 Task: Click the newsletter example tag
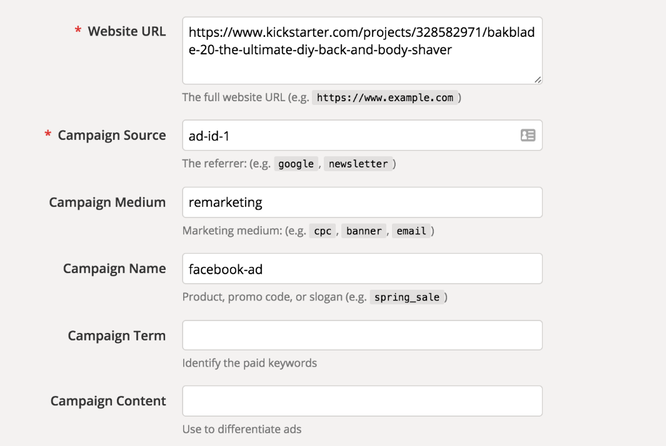pyautogui.click(x=356, y=164)
